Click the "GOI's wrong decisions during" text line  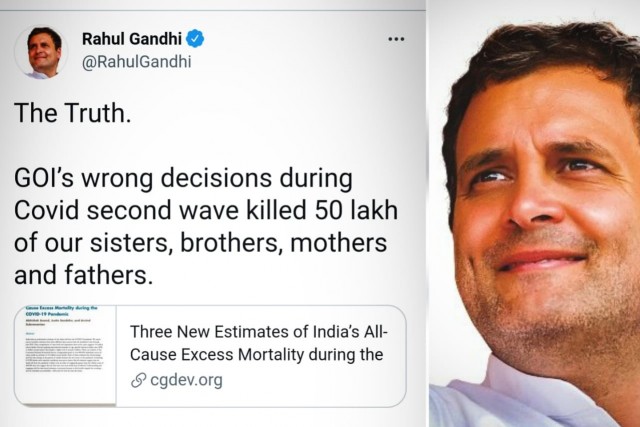[x=183, y=182]
